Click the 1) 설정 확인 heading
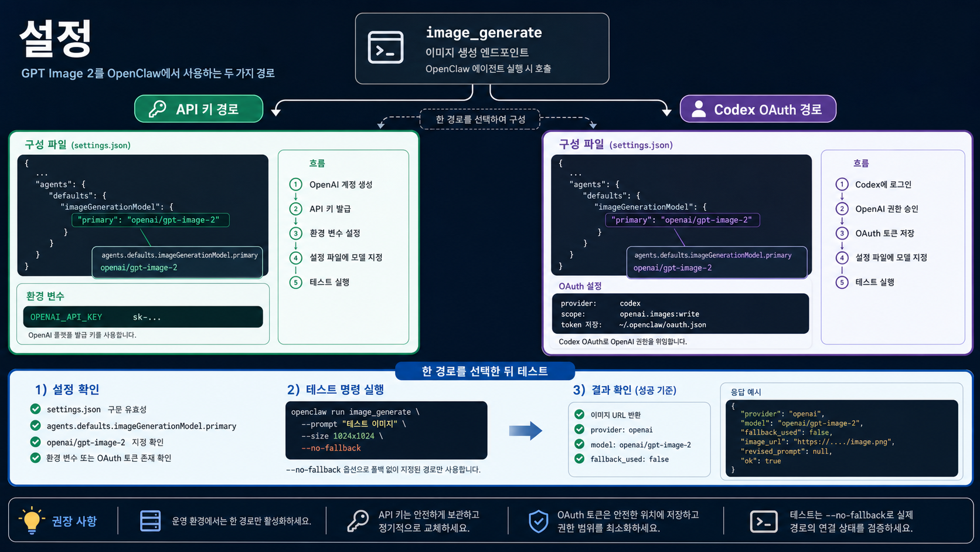This screenshot has height=552, width=980. (x=67, y=390)
